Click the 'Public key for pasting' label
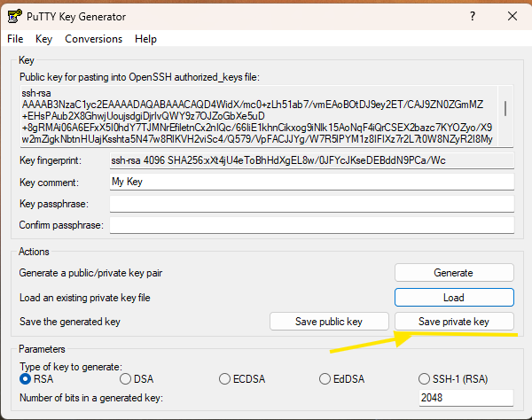Screen dimensions: 532x420 click(139, 77)
